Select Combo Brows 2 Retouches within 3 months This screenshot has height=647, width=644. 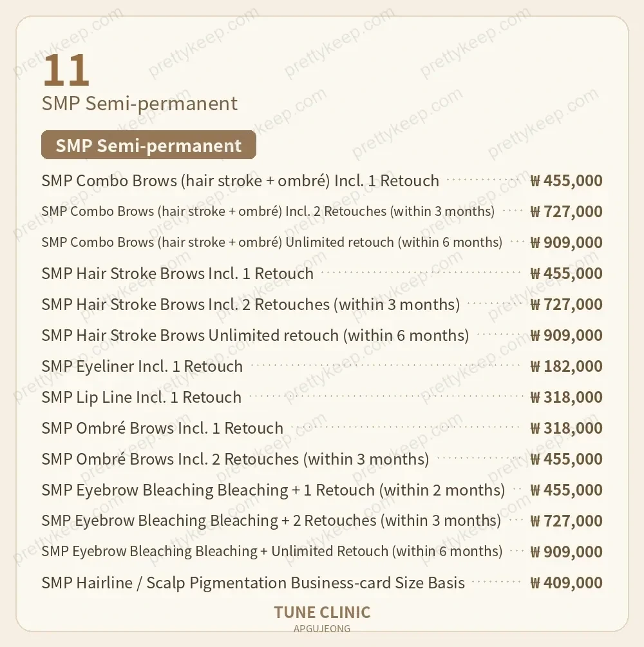tap(321, 211)
